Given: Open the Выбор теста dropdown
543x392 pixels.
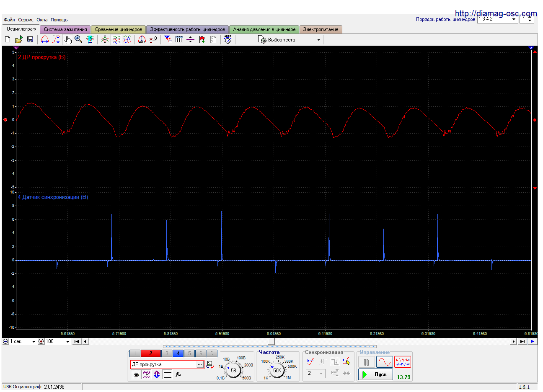Looking at the screenshot, I should (290, 40).
